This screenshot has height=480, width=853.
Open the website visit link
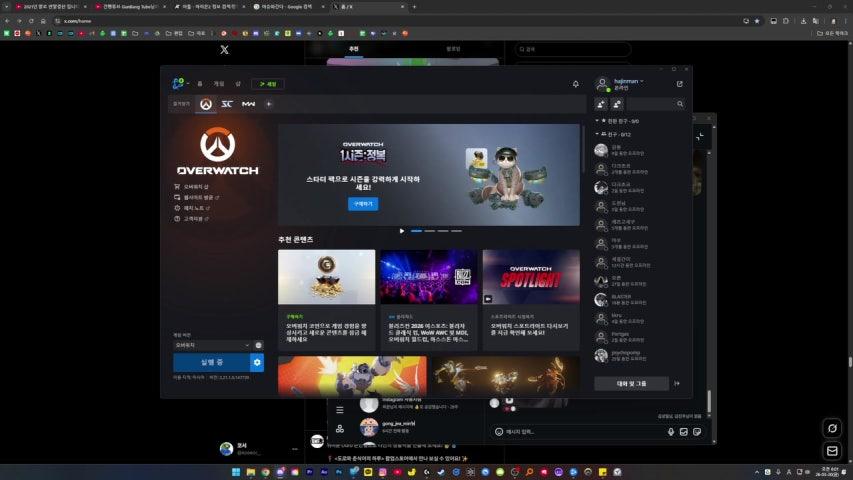click(x=196, y=197)
